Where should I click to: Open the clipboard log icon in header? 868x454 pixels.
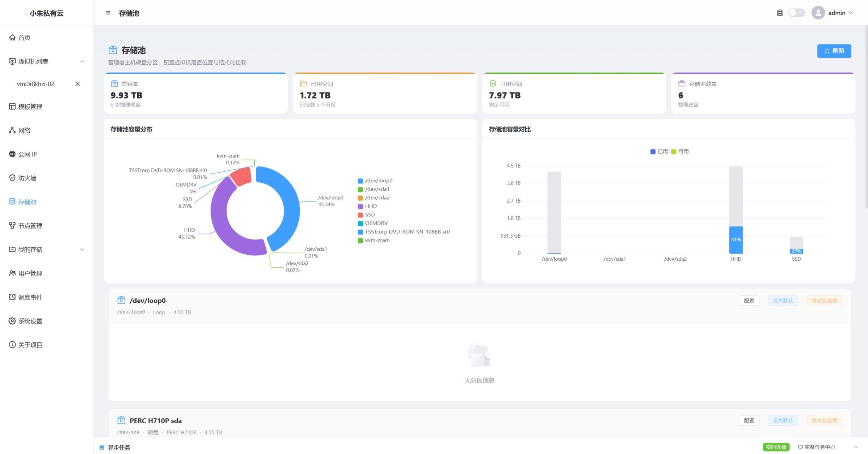[x=780, y=13]
